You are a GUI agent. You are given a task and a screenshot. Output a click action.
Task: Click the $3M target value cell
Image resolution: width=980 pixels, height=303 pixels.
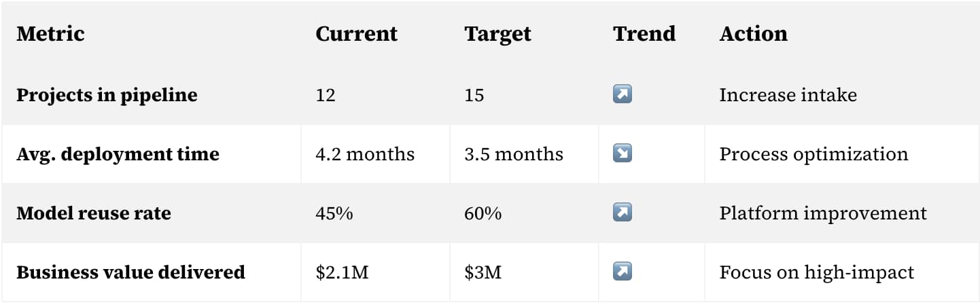(x=524, y=272)
